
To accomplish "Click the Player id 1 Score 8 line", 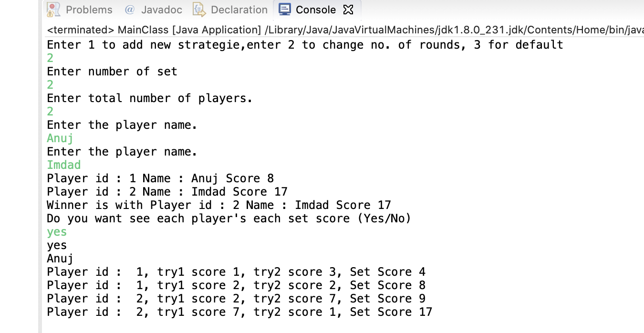I will tap(160, 178).
